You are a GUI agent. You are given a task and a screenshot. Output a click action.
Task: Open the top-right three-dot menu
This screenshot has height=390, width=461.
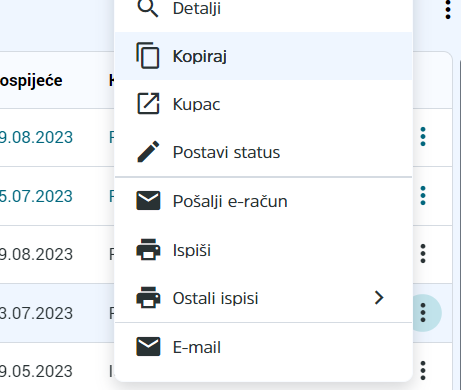point(448,9)
